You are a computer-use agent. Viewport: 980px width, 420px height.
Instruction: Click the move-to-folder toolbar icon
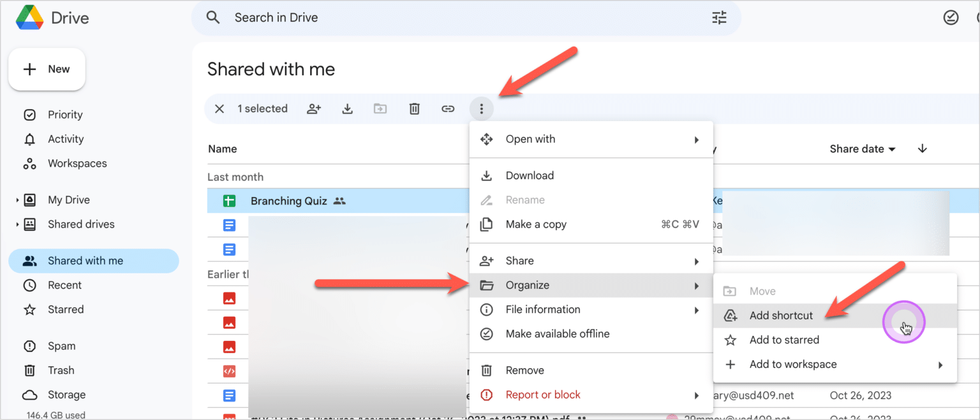pyautogui.click(x=380, y=109)
